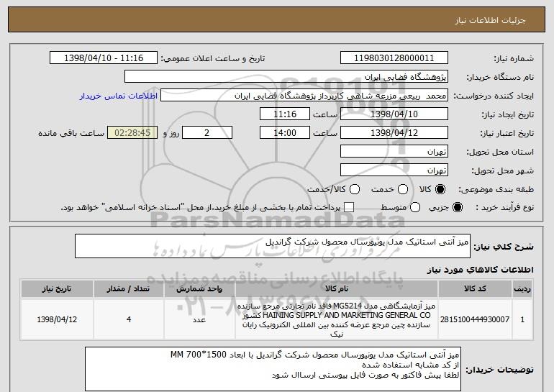This screenshot has height=392, width=554.
Task: Click need date cell 1398/04/12 in table
Action: [57, 319]
